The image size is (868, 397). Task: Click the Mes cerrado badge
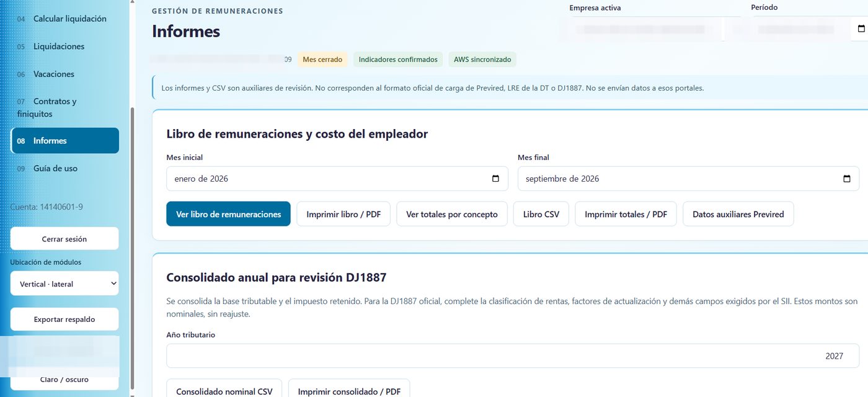[x=322, y=60]
